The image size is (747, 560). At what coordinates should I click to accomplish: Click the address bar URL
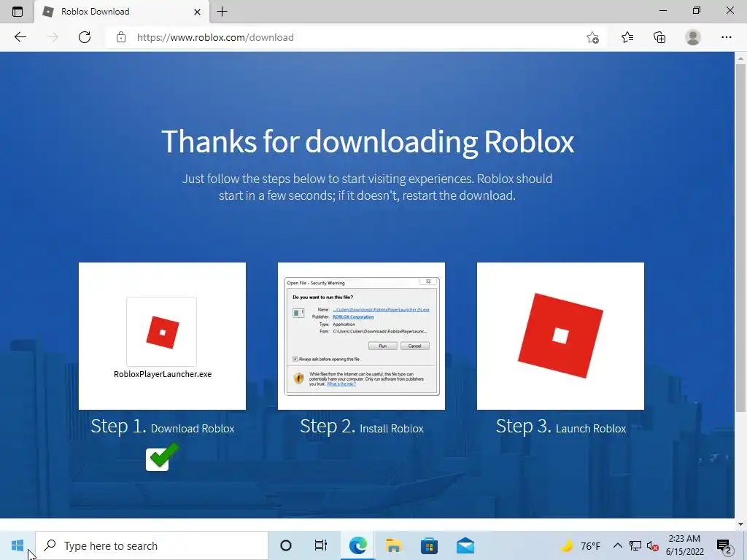click(x=215, y=37)
